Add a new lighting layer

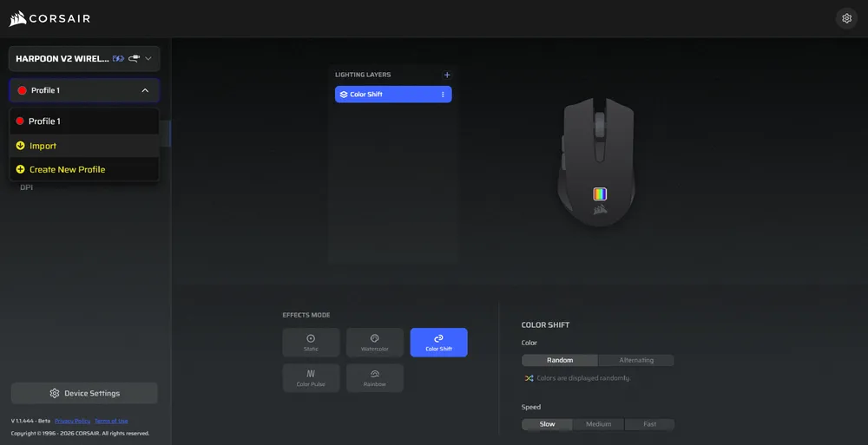click(447, 75)
